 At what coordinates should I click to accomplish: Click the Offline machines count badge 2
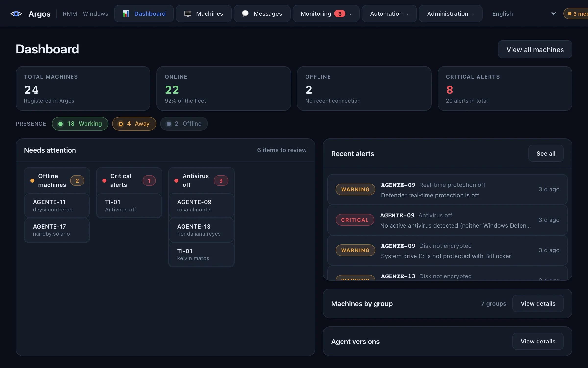(x=77, y=181)
